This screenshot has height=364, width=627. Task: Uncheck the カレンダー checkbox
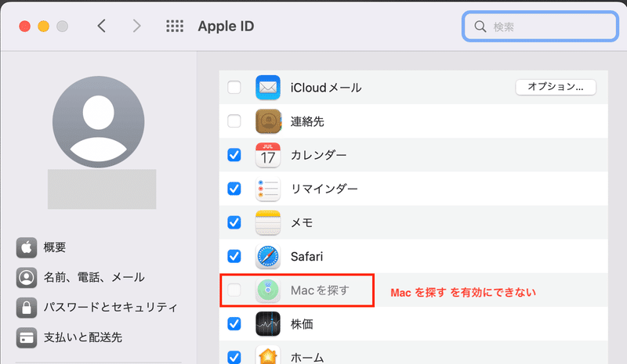tap(234, 155)
